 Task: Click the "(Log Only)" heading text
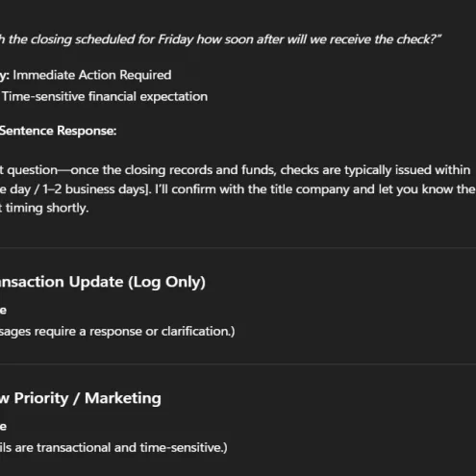pyautogui.click(x=166, y=282)
